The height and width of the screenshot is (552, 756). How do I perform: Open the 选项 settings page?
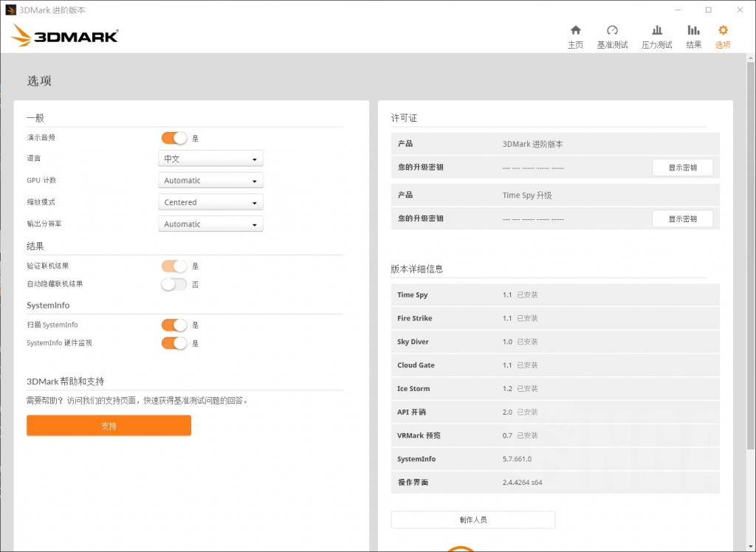coord(722,35)
